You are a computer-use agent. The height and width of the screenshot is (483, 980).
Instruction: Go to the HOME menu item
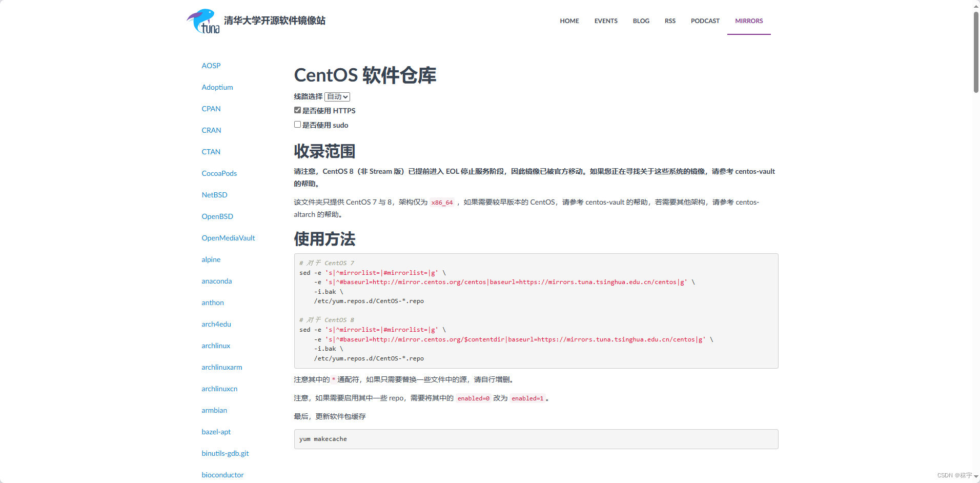coord(569,21)
